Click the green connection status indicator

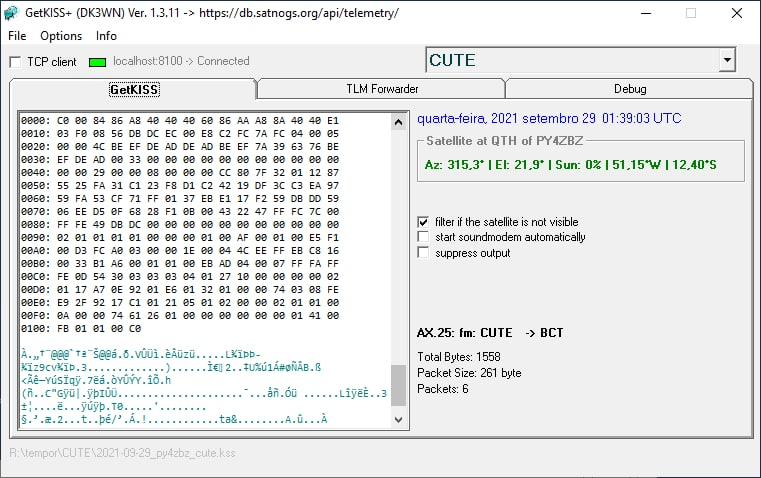click(98, 62)
